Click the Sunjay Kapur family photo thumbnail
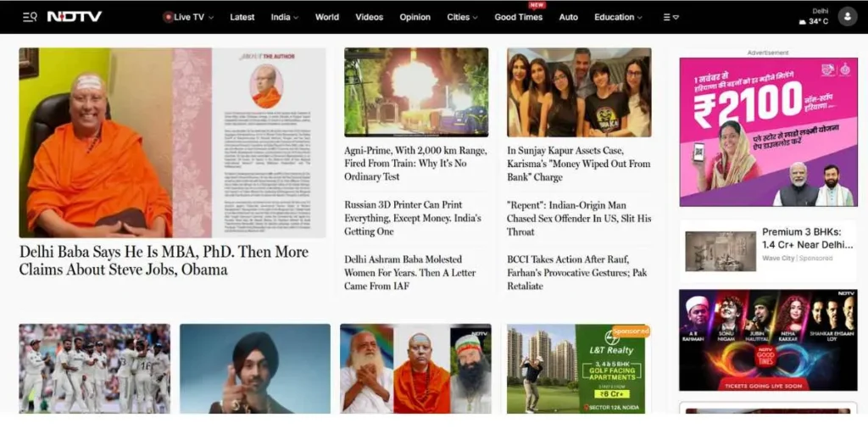This screenshot has width=868, height=434. click(x=579, y=92)
